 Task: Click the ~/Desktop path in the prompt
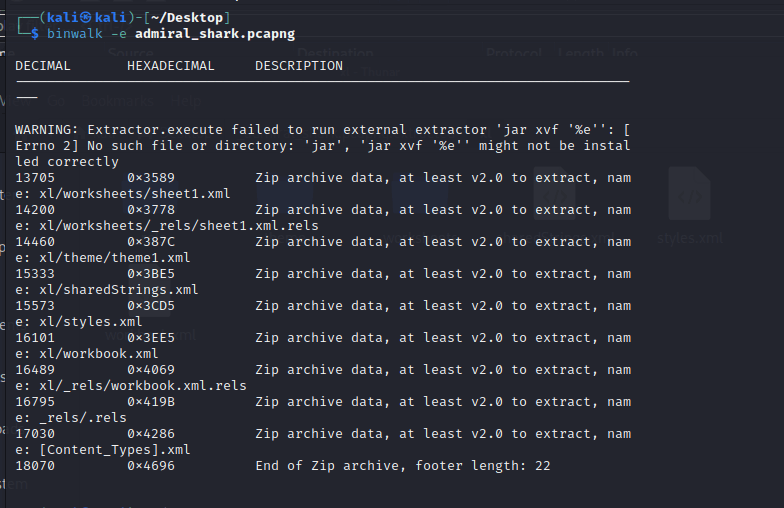tap(195, 18)
